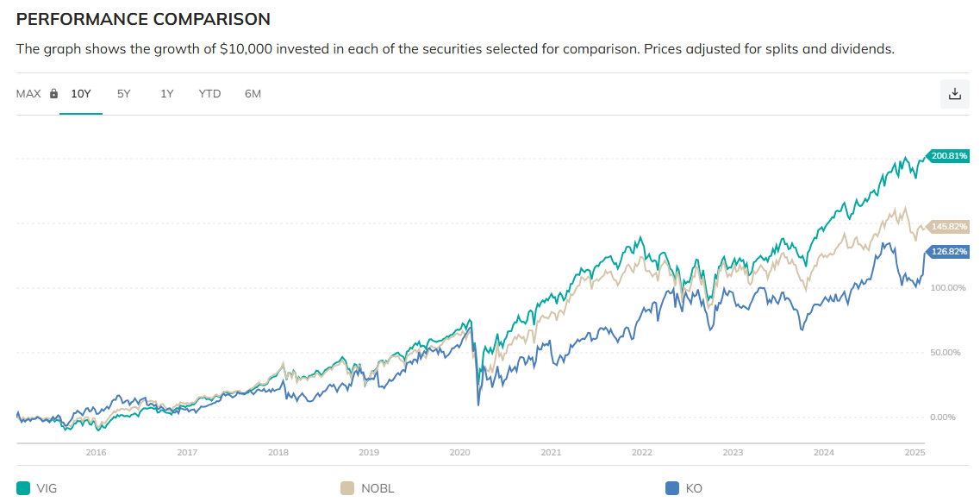The image size is (980, 502).
Task: Choose the 1Y time range
Action: pos(167,94)
